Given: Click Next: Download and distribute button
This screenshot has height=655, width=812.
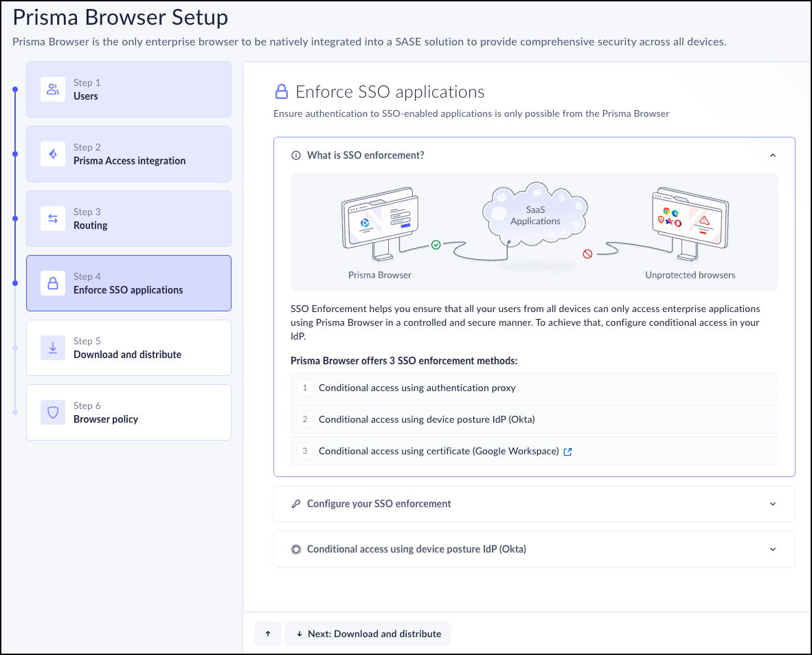Looking at the screenshot, I should tap(368, 634).
